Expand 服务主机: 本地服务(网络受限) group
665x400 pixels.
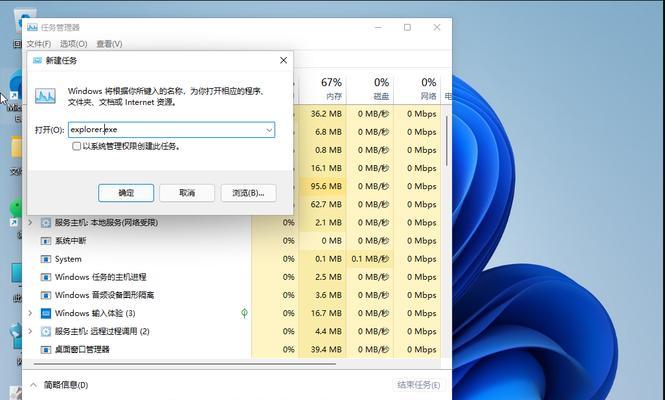click(30, 222)
